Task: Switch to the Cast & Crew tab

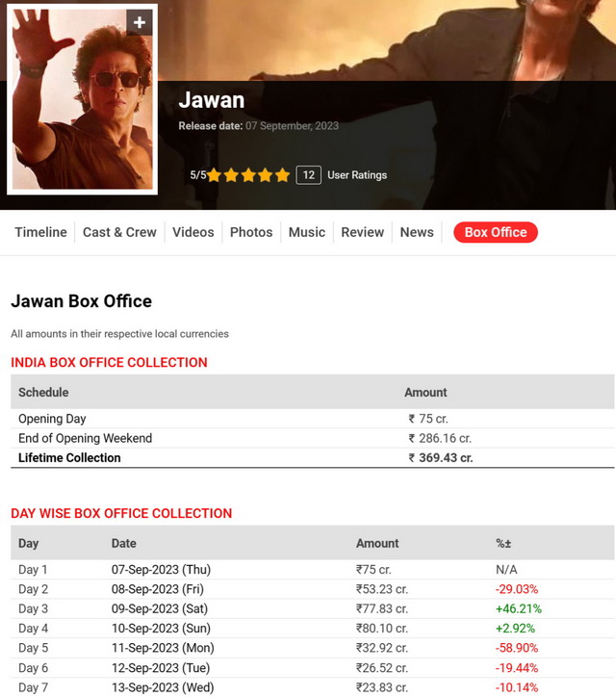Action: (119, 232)
